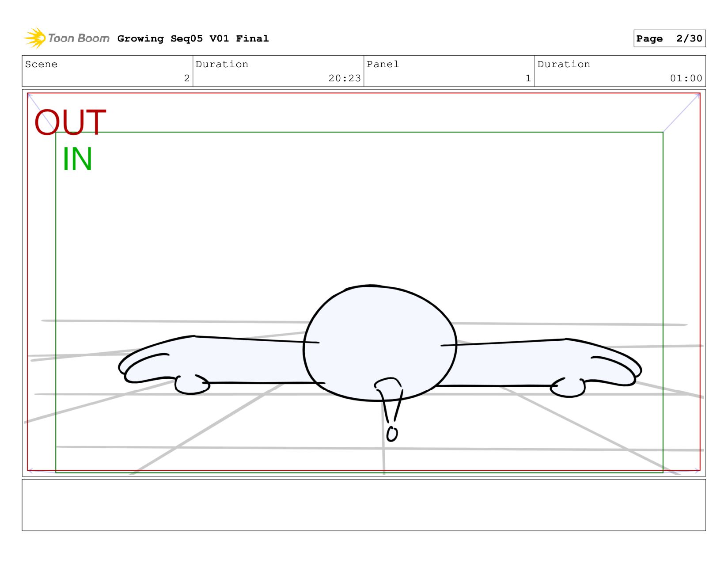The width and height of the screenshot is (728, 564).
Task: Click the 'Growing Seq05 V01 Final' title
Action: 193,38
